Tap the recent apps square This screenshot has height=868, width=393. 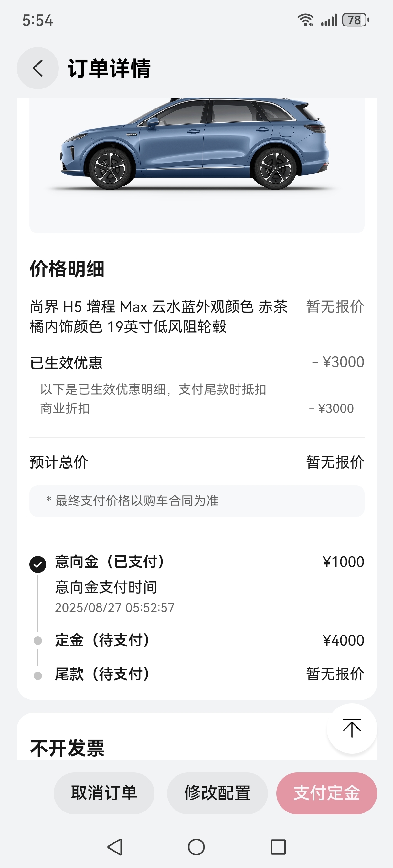tap(278, 847)
